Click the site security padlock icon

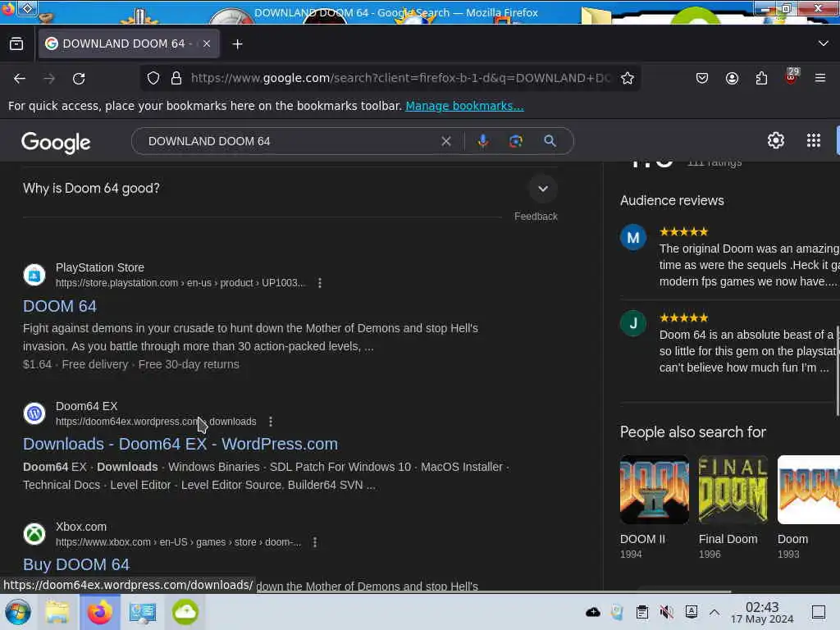[x=176, y=78]
